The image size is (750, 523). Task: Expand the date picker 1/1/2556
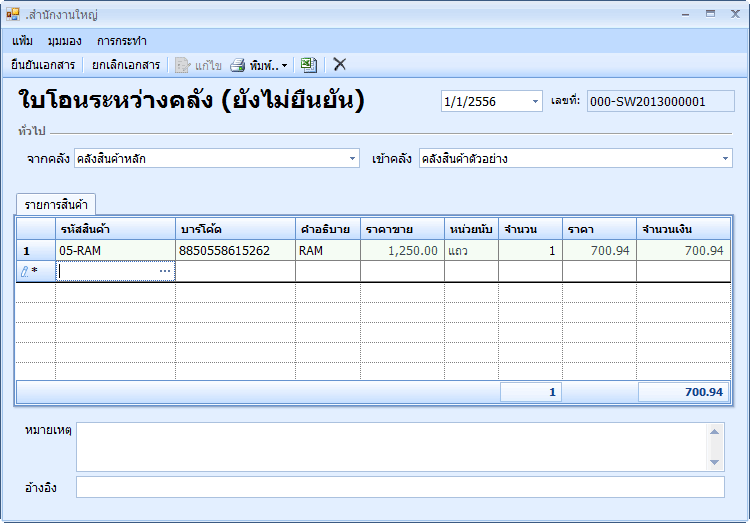[535, 102]
